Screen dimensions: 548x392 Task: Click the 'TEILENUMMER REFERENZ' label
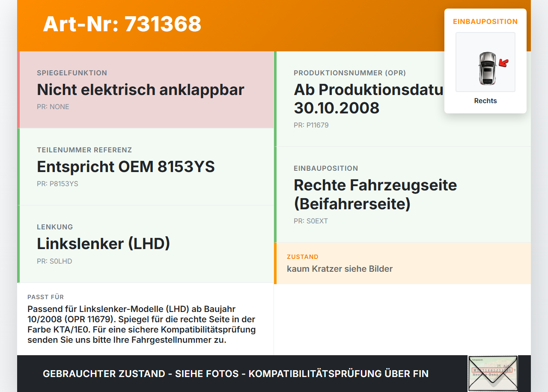(84, 150)
